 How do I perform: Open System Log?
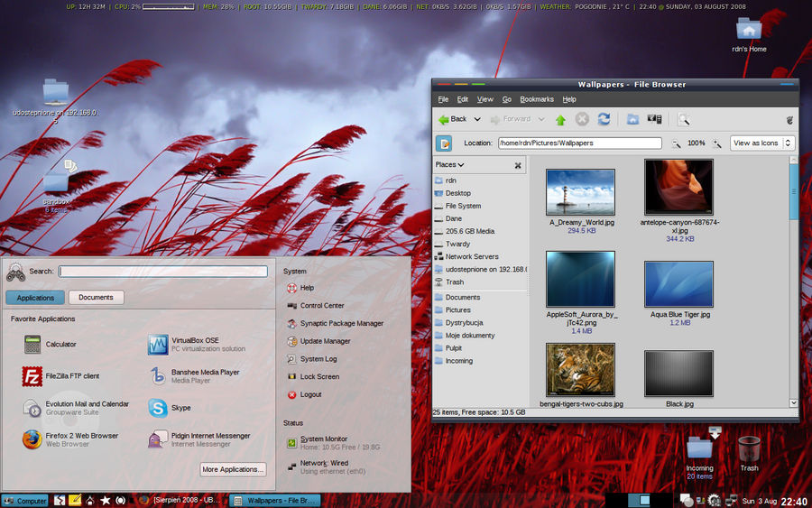[312, 359]
